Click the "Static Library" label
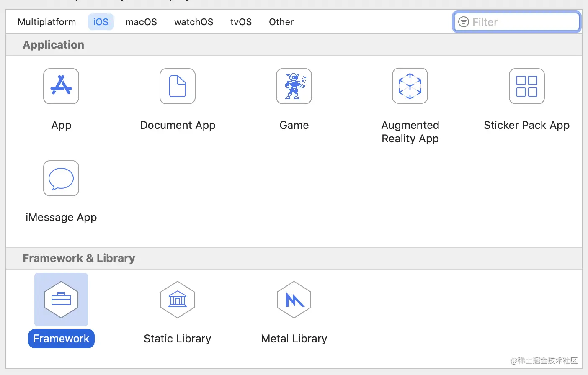This screenshot has height=375, width=588. coord(178,339)
